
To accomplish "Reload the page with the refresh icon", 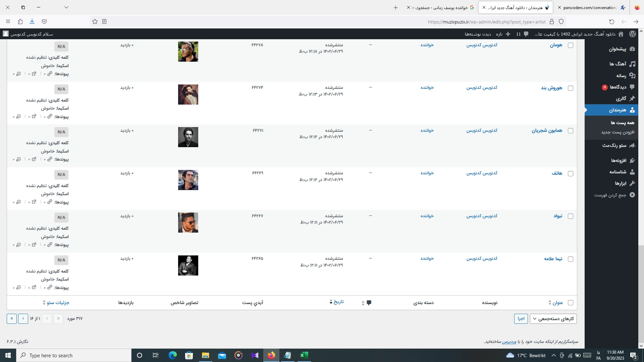I will point(611,21).
